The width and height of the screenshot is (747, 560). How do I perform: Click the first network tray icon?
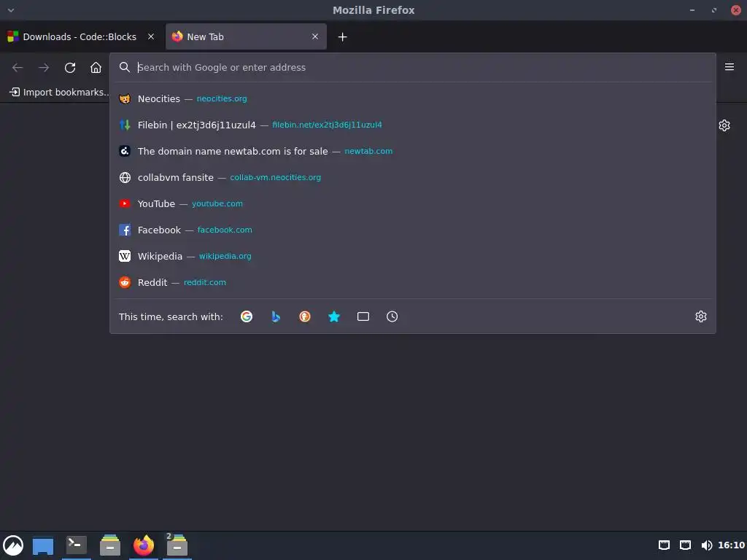coord(664,545)
